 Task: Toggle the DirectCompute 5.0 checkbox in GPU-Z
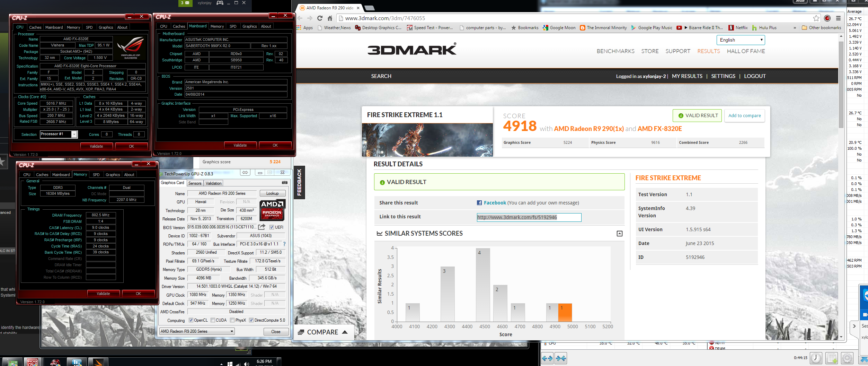(251, 320)
